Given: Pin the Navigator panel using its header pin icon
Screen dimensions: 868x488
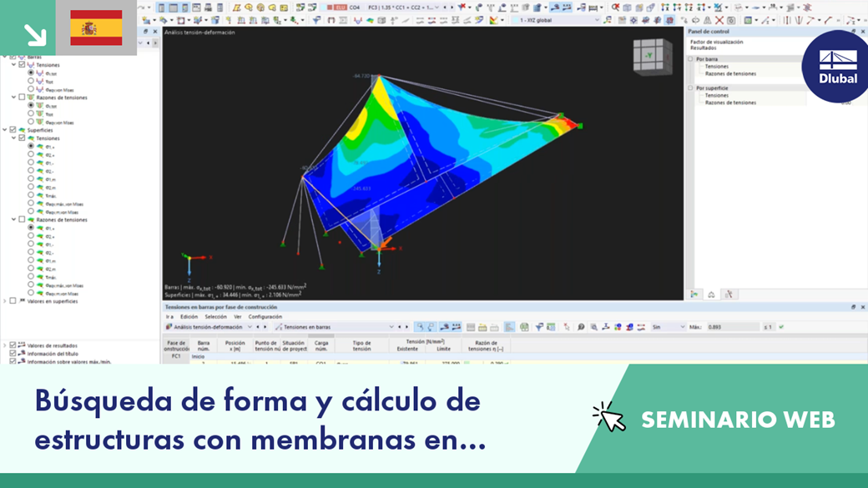Looking at the screenshot, I should coord(145,32).
